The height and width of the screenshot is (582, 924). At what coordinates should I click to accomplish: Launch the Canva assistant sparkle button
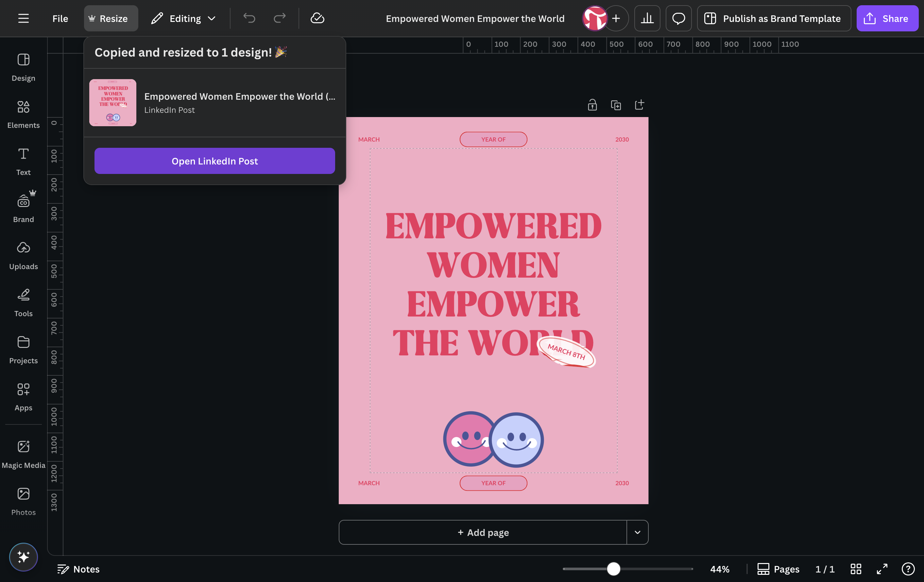24,557
